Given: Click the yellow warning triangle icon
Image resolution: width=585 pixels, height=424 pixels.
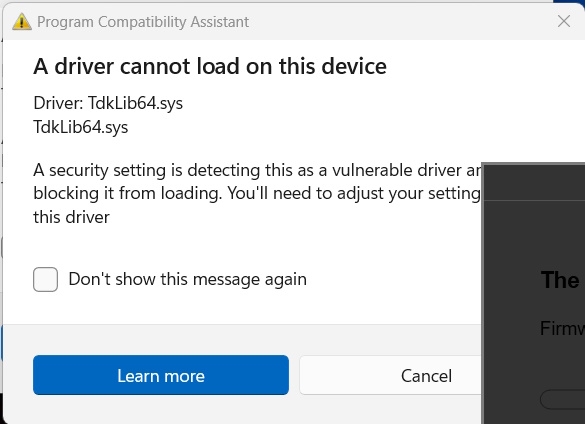Looking at the screenshot, I should (x=22, y=22).
